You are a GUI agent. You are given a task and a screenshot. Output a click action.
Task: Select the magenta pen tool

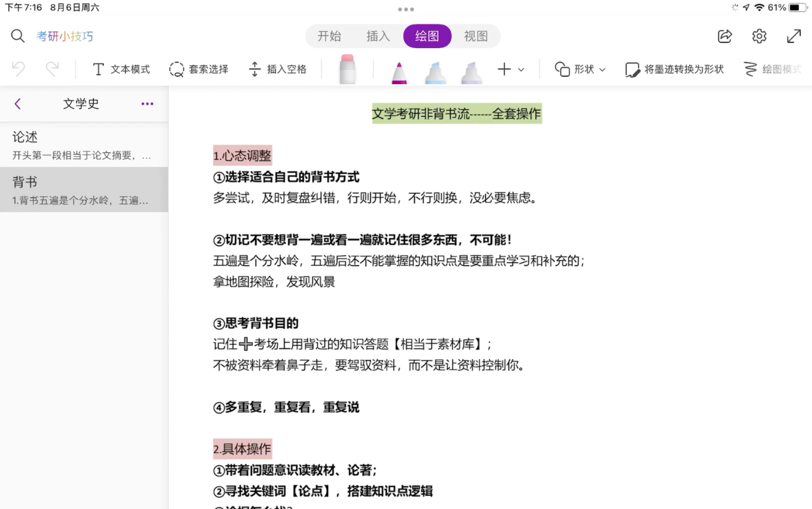[x=399, y=73]
